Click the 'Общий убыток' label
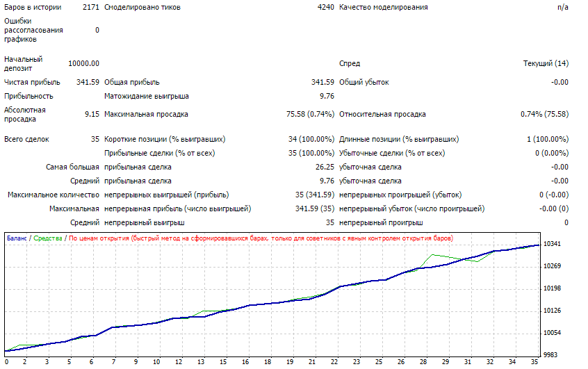Image resolution: width=588 pixels, height=369 pixels. (x=364, y=82)
